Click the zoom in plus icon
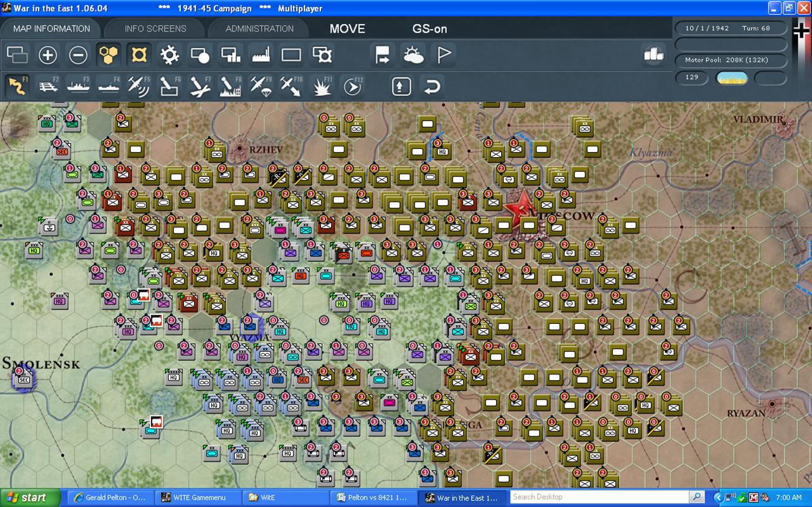This screenshot has height=507, width=812. [x=47, y=56]
